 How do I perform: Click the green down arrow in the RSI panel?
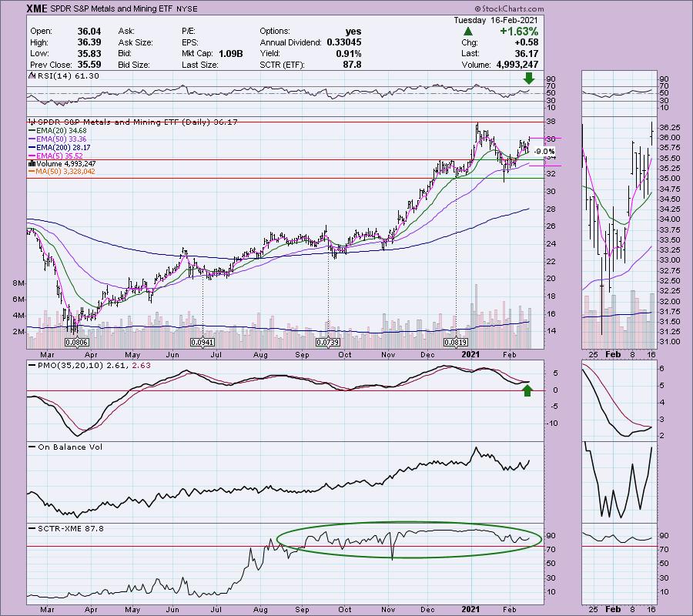pos(528,79)
